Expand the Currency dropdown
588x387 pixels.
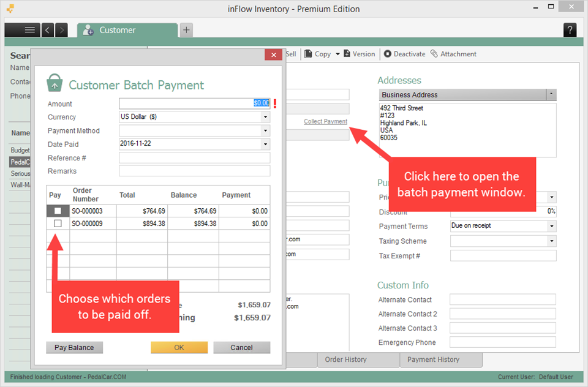pyautogui.click(x=265, y=117)
